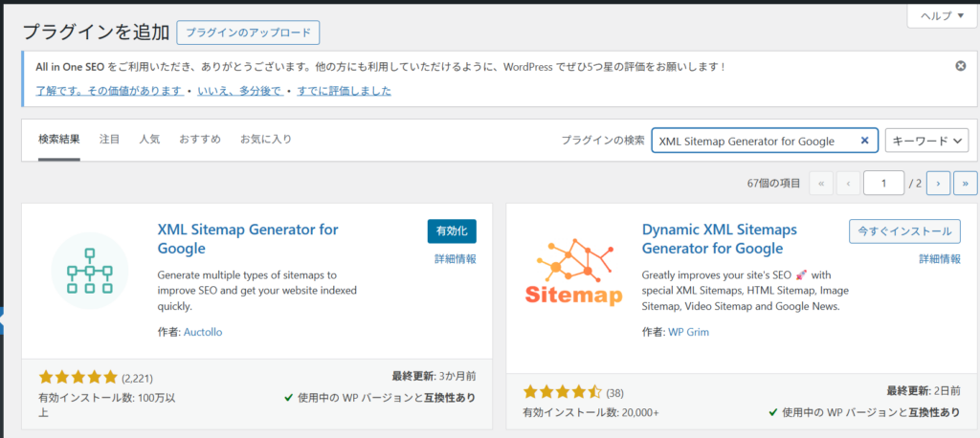Switch to 検索結果 tab
Screen dimensions: 980x438
pos(58,140)
